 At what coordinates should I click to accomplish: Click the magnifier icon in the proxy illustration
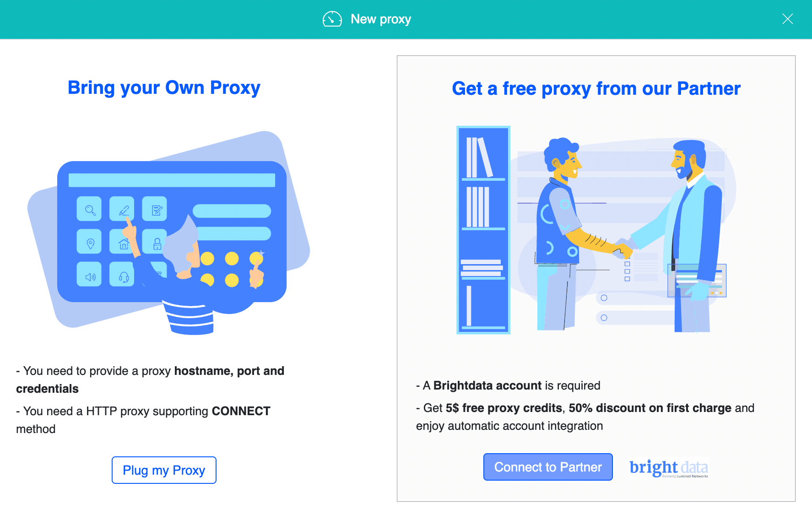pyautogui.click(x=90, y=209)
